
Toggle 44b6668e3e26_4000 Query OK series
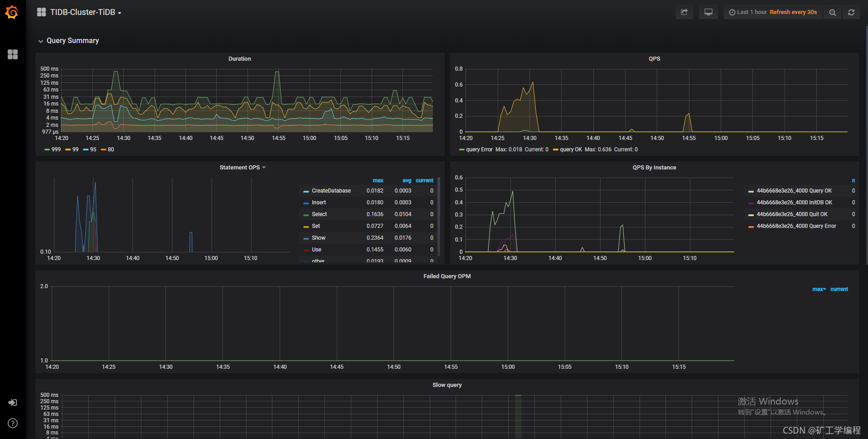[794, 191]
